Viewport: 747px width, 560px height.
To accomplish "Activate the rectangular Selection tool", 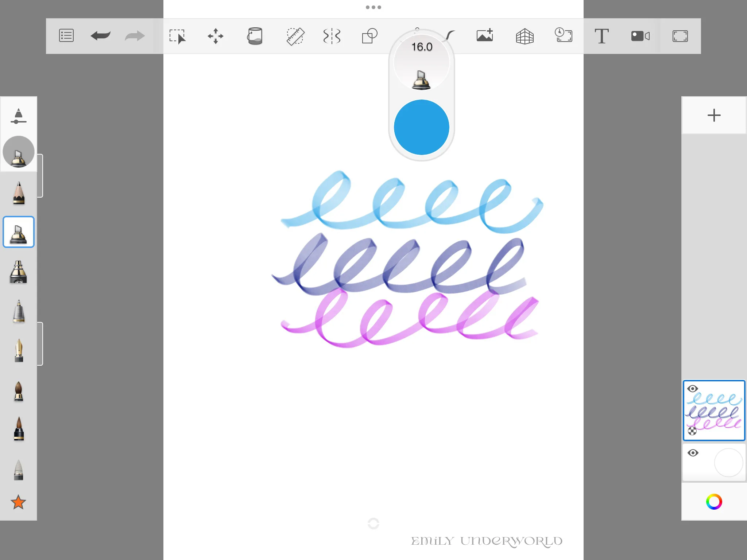I will (x=178, y=36).
